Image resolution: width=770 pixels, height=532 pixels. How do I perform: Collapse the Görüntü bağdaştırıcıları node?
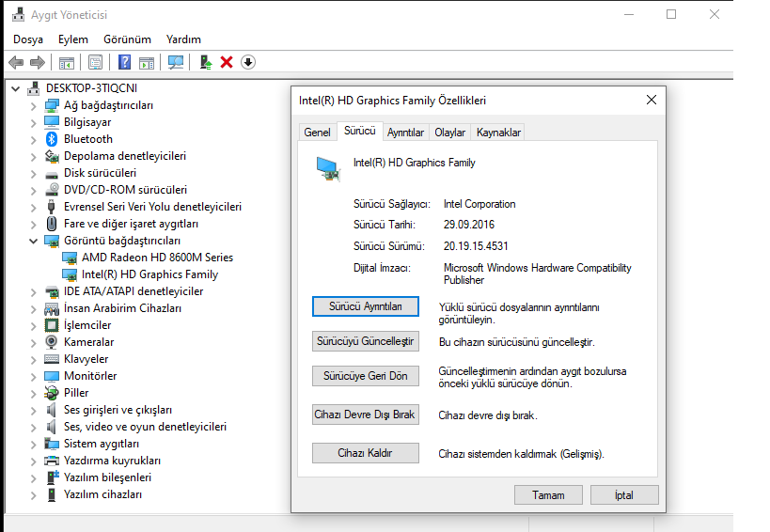tap(34, 241)
